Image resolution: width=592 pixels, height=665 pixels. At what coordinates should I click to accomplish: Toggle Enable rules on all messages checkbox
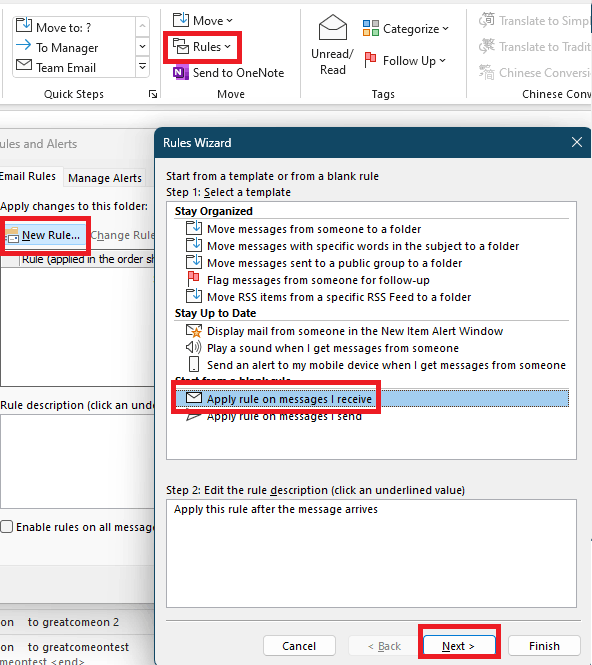[x=6, y=527]
